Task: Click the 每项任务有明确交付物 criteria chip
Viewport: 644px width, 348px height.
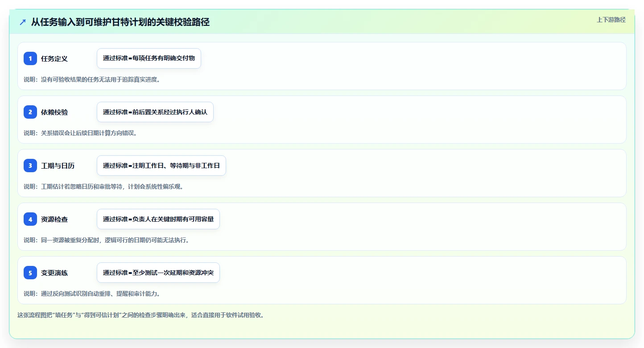Action: point(149,58)
